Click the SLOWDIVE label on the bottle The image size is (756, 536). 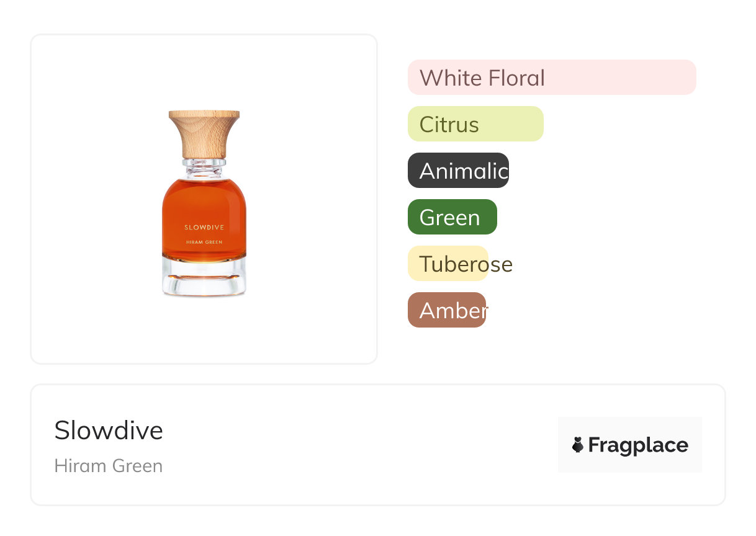pyautogui.click(x=204, y=228)
